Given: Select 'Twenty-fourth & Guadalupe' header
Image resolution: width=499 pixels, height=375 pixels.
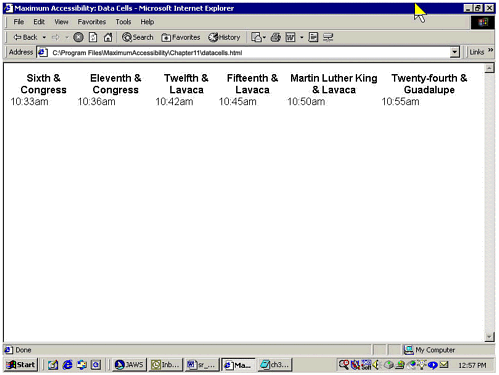Looking at the screenshot, I should [429, 84].
